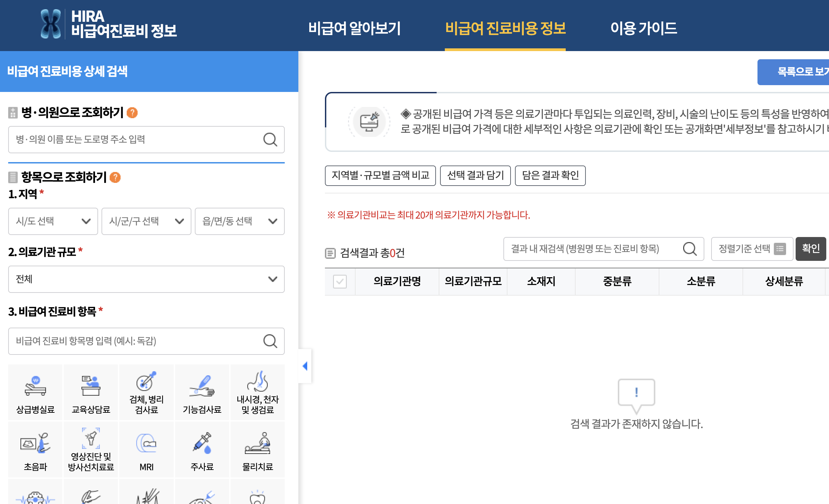829x504 pixels.
Task: Toggle the select-all checkbox in results table header
Action: 340,282
